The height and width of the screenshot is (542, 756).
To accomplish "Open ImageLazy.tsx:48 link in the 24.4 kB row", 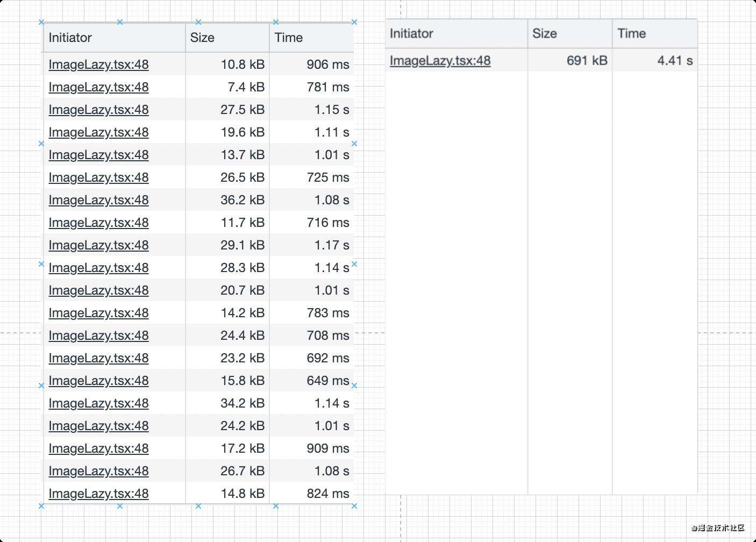I will (98, 336).
